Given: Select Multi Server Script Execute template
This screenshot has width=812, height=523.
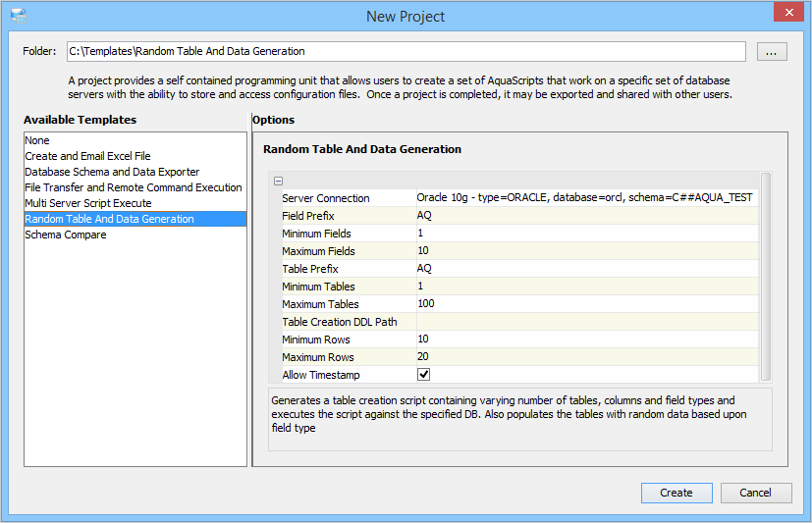Looking at the screenshot, I should (88, 203).
